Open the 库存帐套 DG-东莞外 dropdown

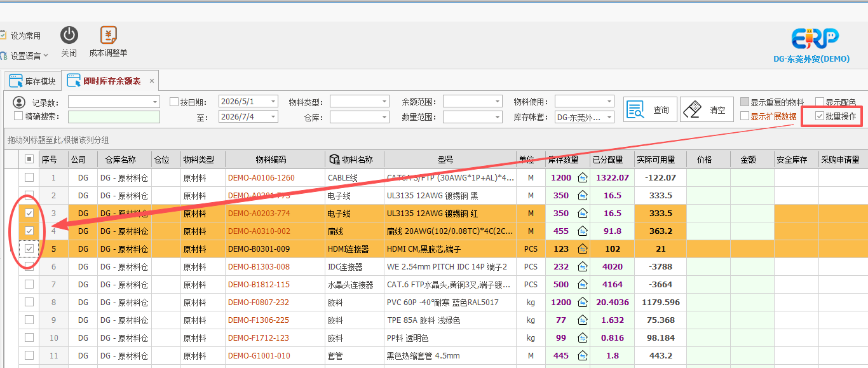609,117
